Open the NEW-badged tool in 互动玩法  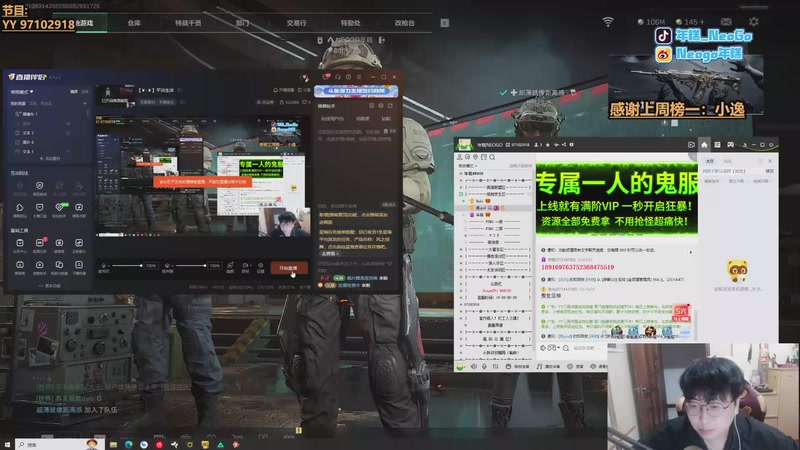point(59,209)
